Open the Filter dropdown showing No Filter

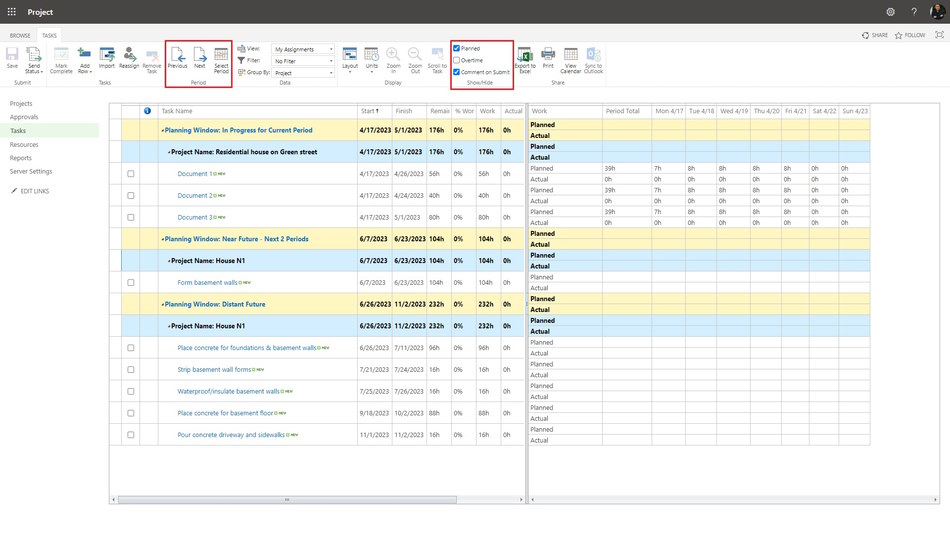303,61
